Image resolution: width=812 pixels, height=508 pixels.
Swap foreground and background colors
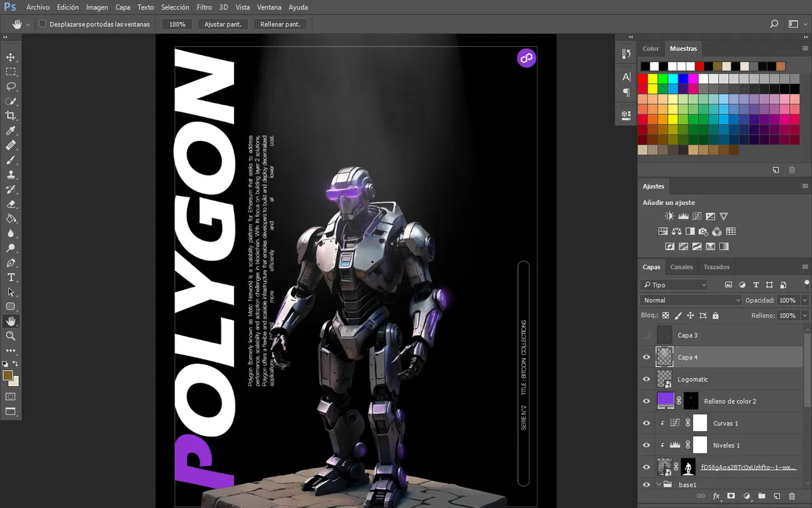click(x=16, y=364)
